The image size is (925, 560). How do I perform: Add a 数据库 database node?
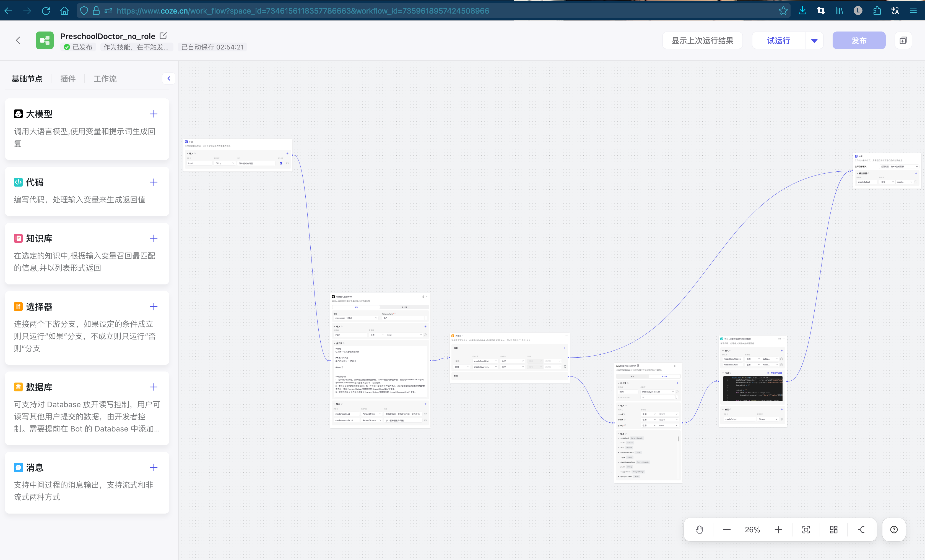point(154,387)
